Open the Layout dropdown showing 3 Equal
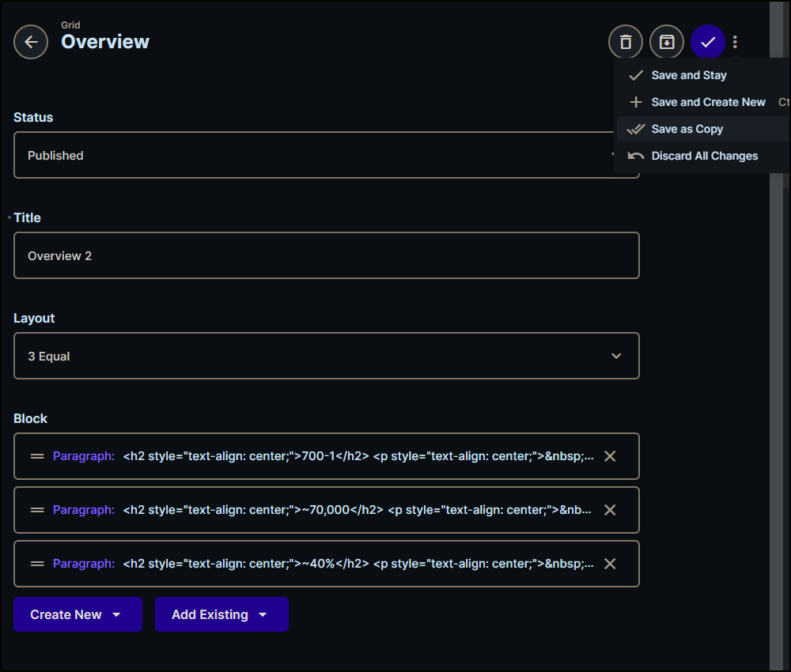Screen dimensions: 791x672 327,356
